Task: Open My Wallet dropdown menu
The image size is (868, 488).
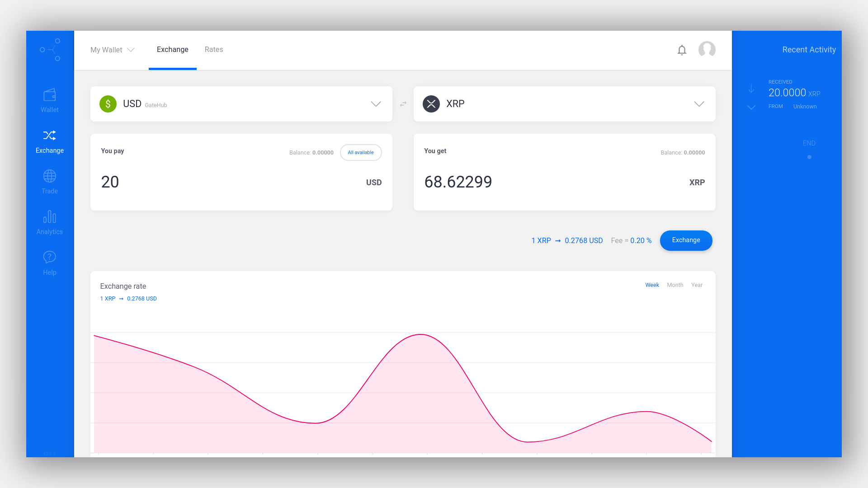Action: click(x=113, y=49)
